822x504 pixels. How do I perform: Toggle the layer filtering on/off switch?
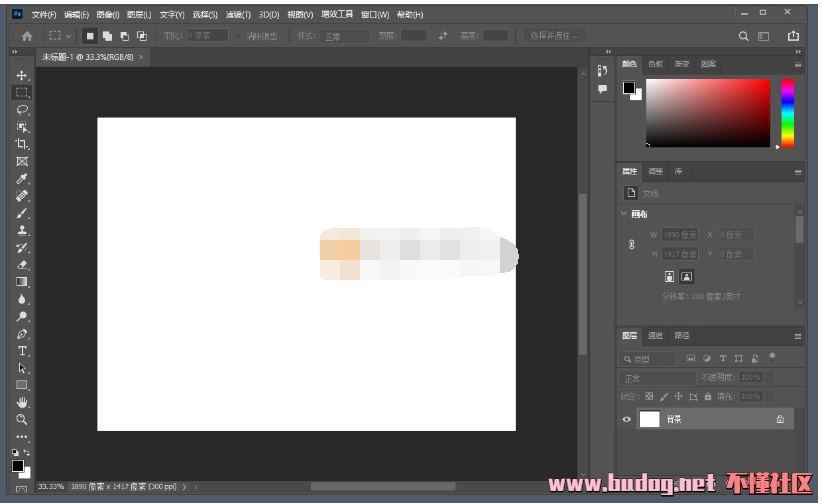[x=772, y=356]
